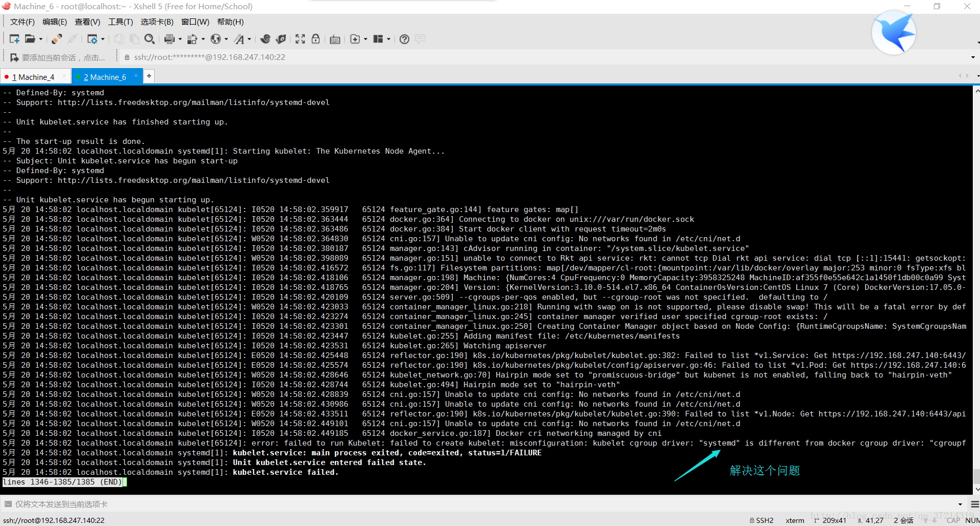The width and height of the screenshot is (980, 526).
Task: Open the 查看(V) menu
Action: pos(88,22)
